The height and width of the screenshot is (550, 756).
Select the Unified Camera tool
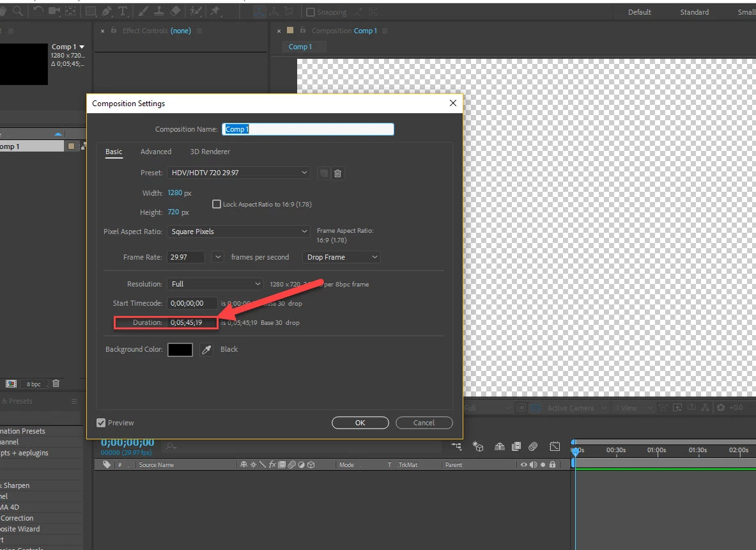point(54,11)
